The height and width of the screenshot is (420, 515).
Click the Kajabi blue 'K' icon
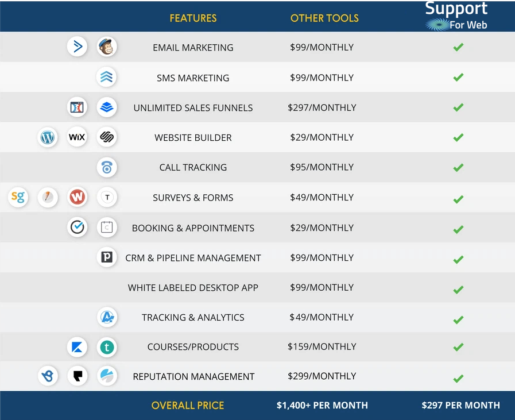coord(77,347)
